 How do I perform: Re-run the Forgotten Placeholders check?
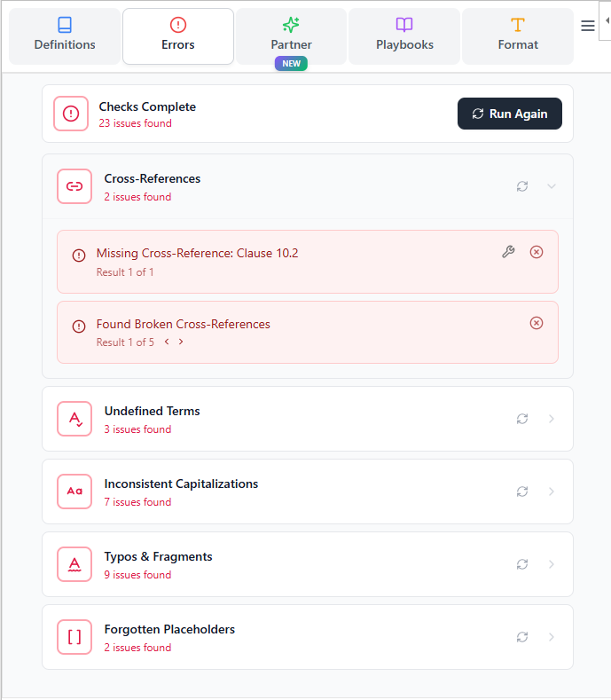[x=522, y=637]
